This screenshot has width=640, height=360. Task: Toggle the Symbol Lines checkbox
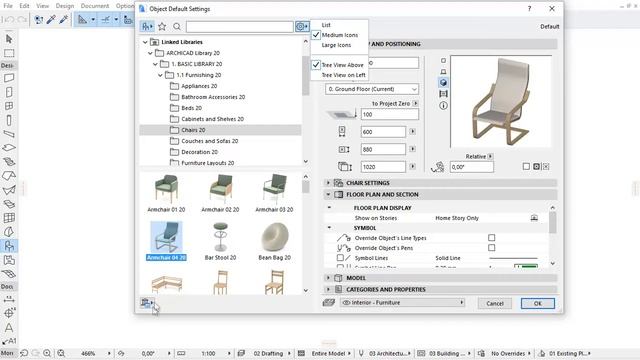[340, 258]
